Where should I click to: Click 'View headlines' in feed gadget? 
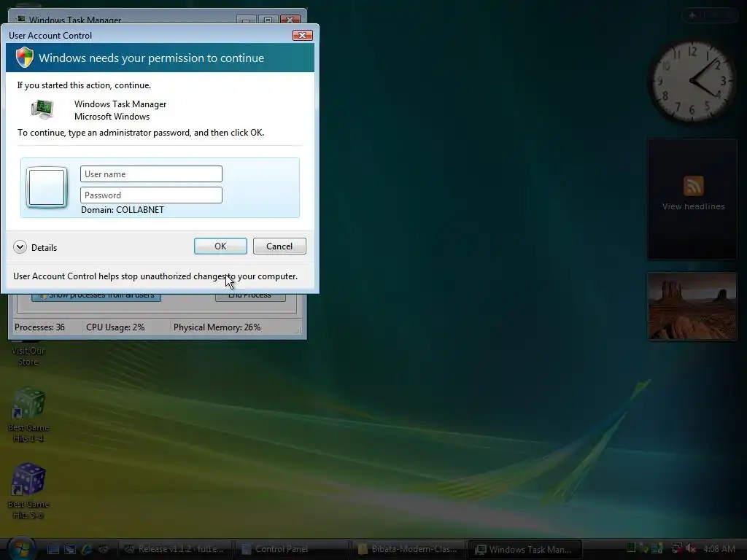[693, 206]
